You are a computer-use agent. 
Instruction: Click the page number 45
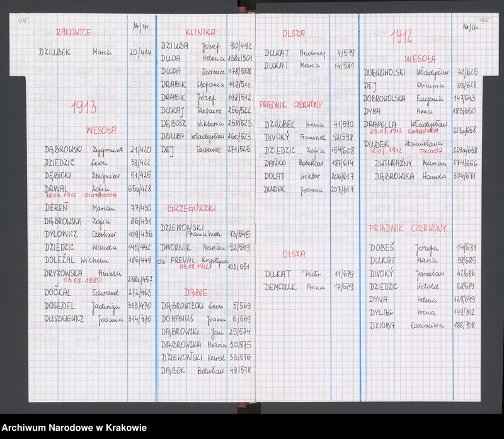(484, 20)
